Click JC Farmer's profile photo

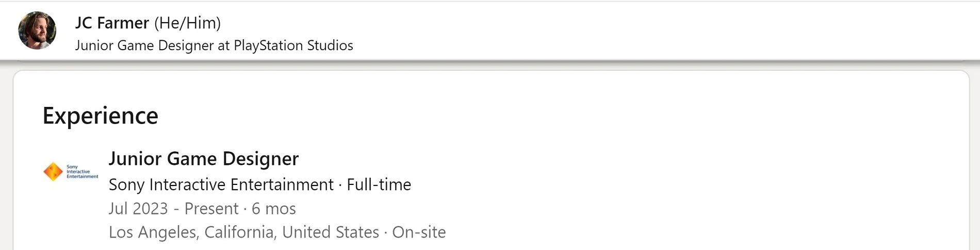point(37,30)
